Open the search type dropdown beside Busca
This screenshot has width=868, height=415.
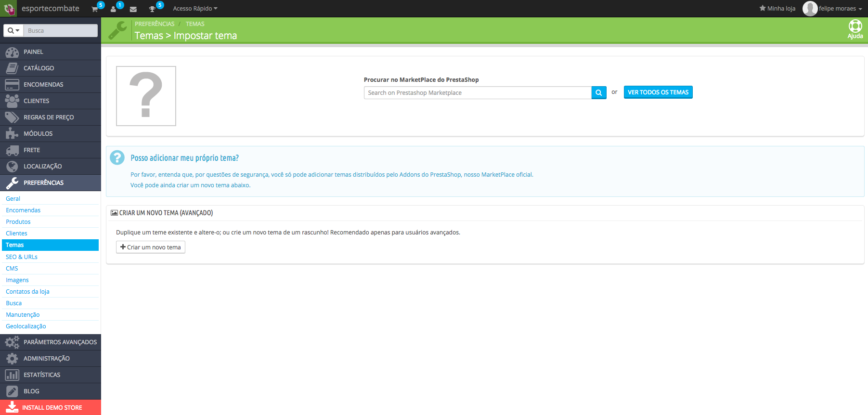click(13, 30)
